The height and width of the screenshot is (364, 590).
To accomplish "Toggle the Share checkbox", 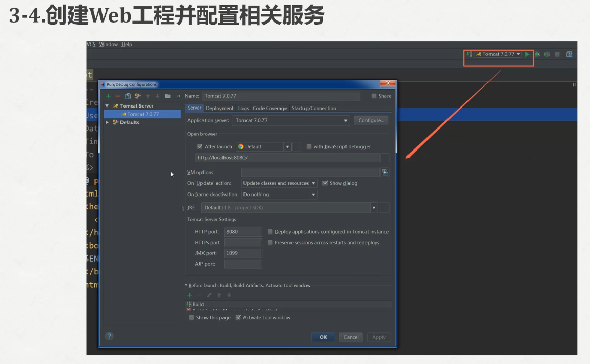I will click(x=374, y=96).
